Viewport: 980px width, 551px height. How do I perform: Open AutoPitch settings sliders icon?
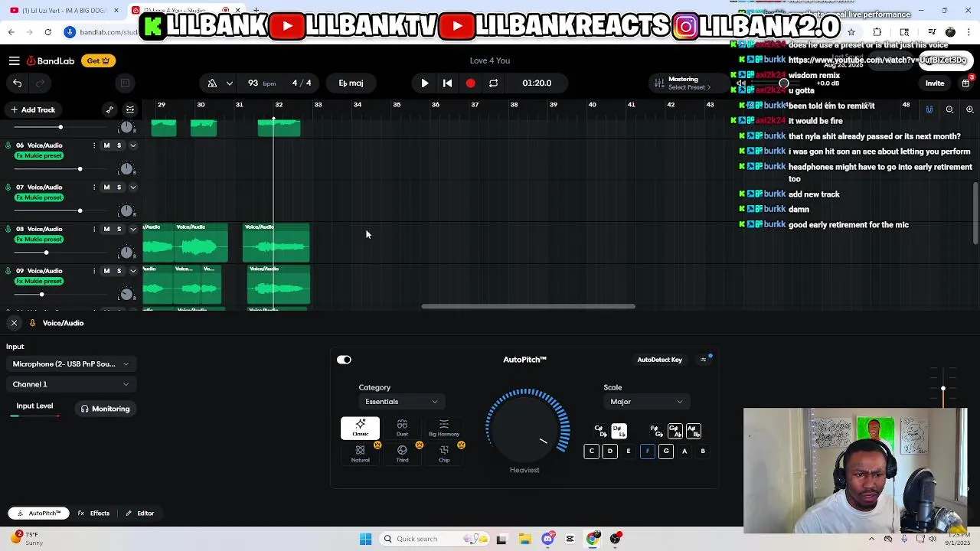[x=704, y=360]
